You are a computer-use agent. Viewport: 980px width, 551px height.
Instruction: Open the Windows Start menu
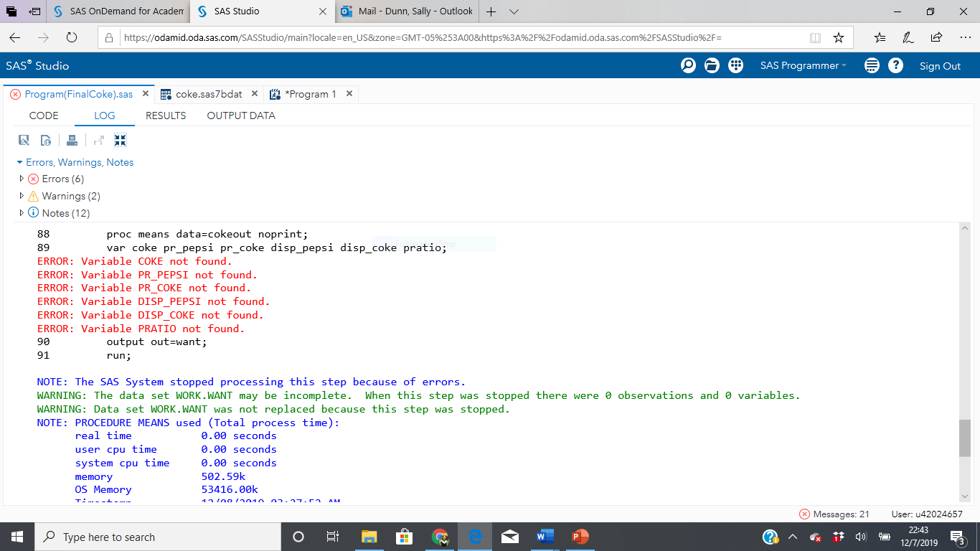[17, 537]
